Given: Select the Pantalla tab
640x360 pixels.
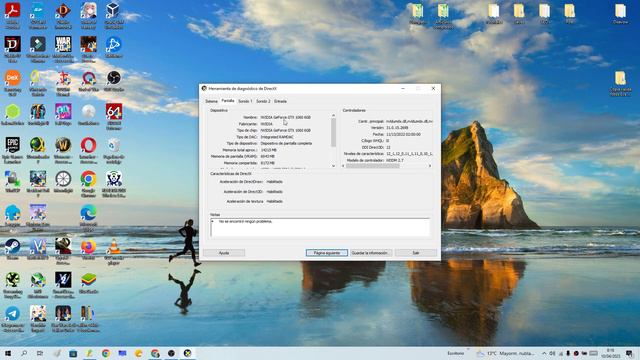Looking at the screenshot, I should 228,101.
